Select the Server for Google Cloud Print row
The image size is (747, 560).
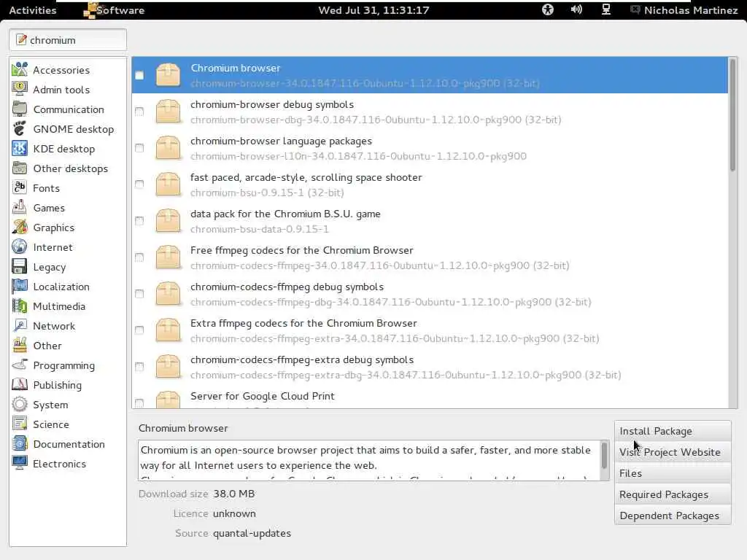pos(430,400)
